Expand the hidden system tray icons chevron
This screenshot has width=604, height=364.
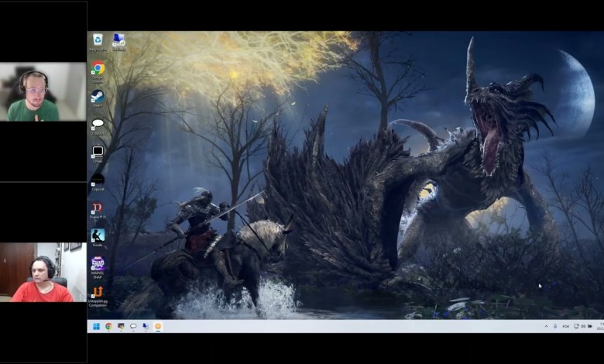click(545, 327)
